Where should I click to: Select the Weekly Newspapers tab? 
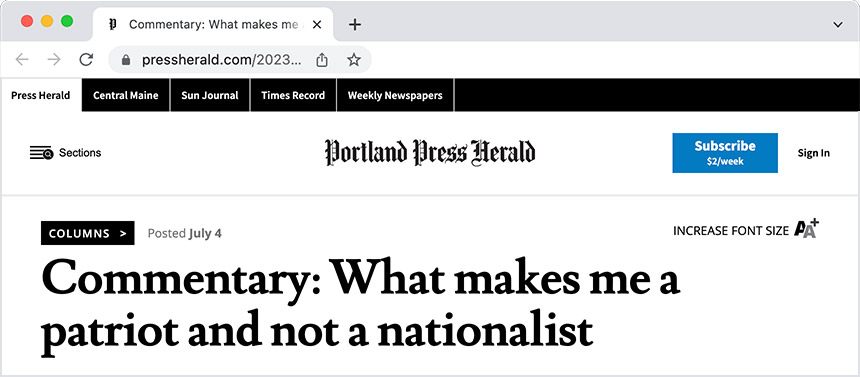coord(395,95)
